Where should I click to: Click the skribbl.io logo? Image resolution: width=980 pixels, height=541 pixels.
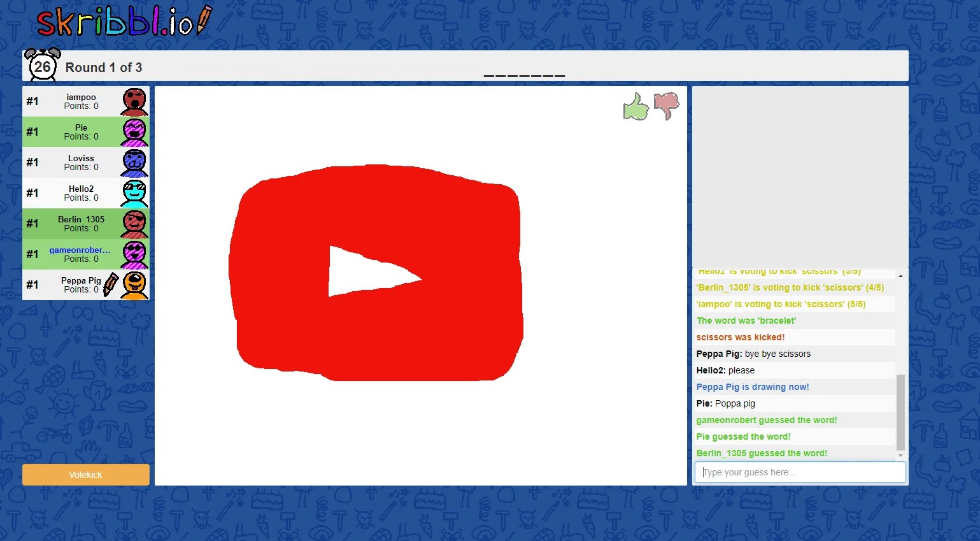pyautogui.click(x=124, y=21)
